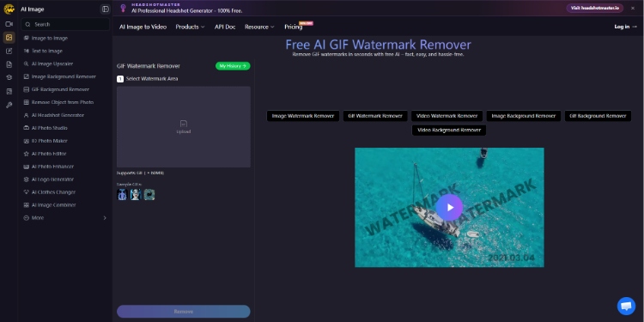Select the Image Watermark Remover tab
The width and height of the screenshot is (644, 322).
tap(303, 116)
